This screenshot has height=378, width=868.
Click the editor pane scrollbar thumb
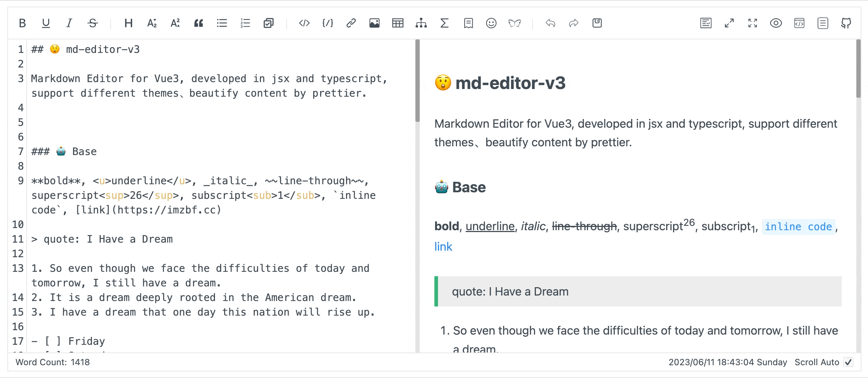pos(418,81)
